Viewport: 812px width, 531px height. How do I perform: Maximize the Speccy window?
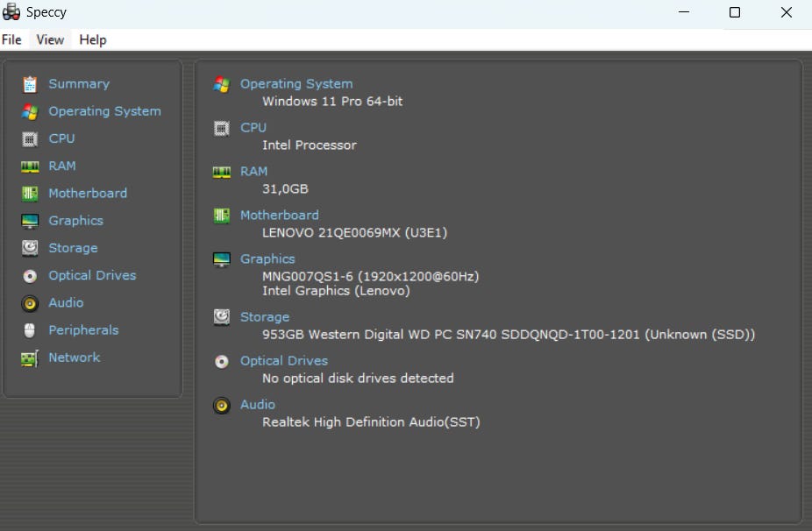735,12
